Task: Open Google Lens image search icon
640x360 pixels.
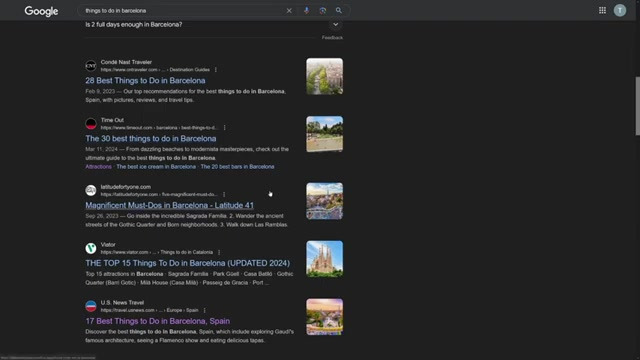Action: 322,11
